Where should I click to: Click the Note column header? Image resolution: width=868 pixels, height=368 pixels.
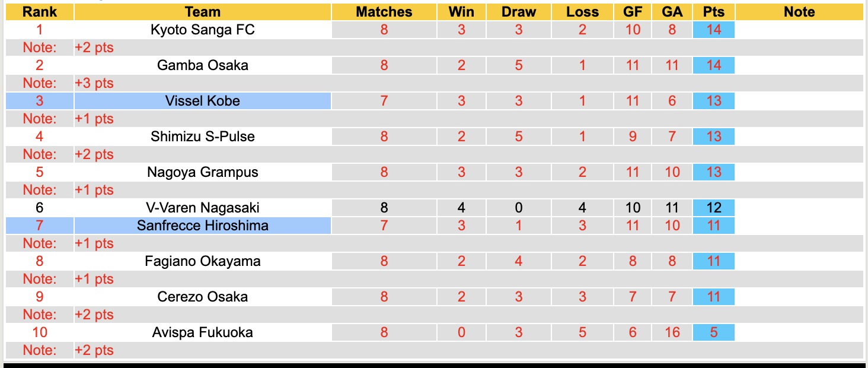tap(799, 12)
